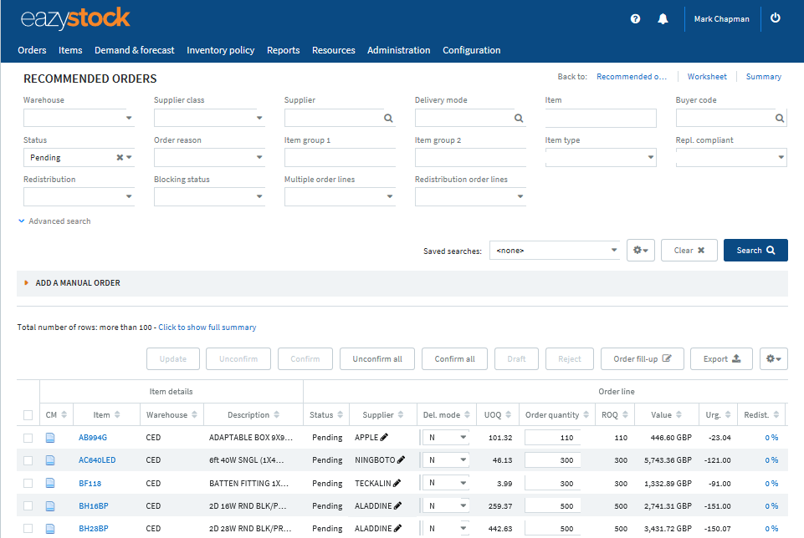Image resolution: width=804 pixels, height=538 pixels.
Task: Open the CM document icon for BH16BP
Action: [x=50, y=506]
